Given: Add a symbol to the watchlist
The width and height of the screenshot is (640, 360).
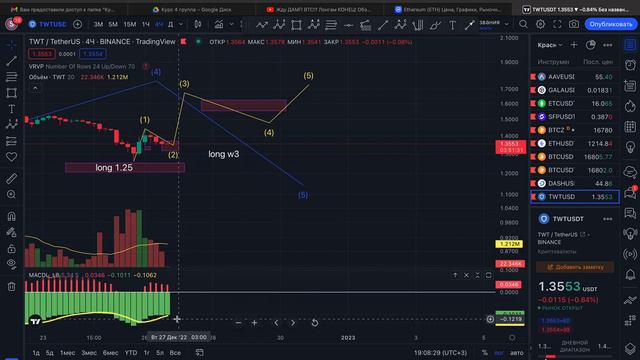Looking at the screenshot, I should pos(574,45).
